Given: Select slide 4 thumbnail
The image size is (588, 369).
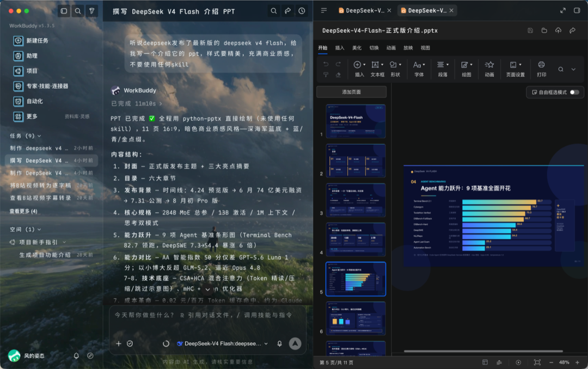Looking at the screenshot, I should coord(356,239).
